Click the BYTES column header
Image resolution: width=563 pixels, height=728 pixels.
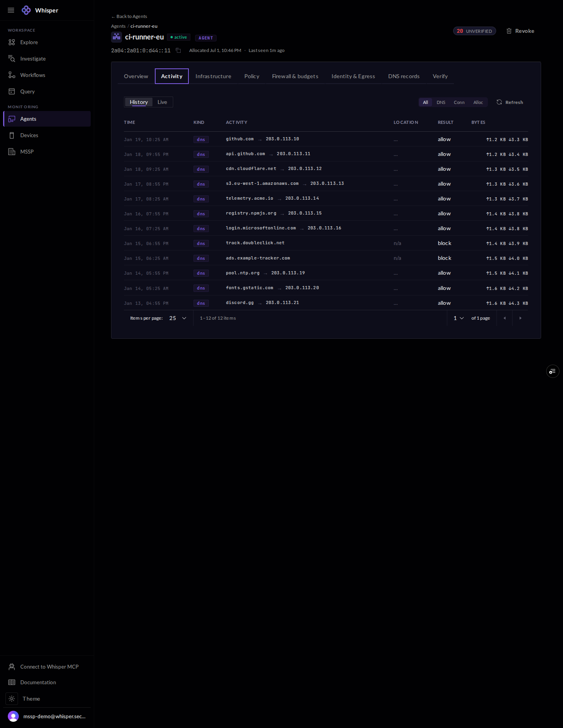(x=478, y=122)
